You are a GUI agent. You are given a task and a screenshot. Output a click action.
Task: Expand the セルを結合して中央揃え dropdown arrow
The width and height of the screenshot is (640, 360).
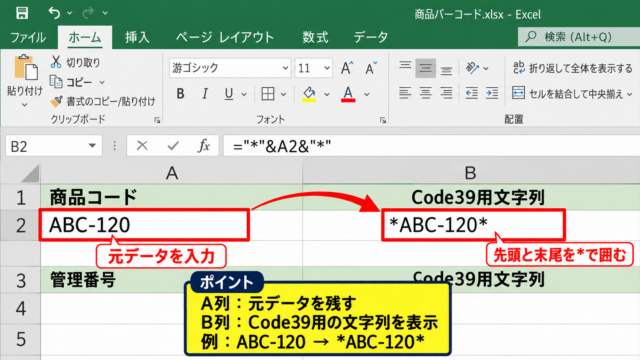point(629,94)
